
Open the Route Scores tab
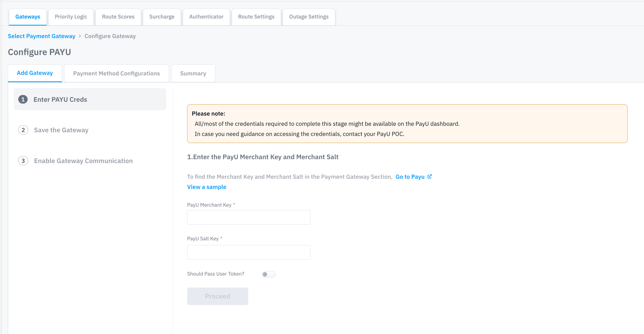click(x=118, y=17)
